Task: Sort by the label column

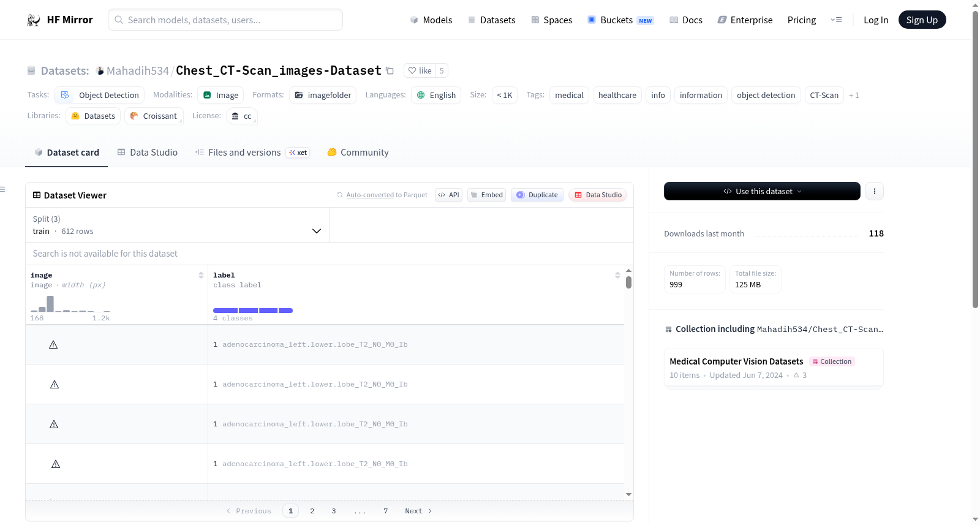Action: tap(617, 276)
